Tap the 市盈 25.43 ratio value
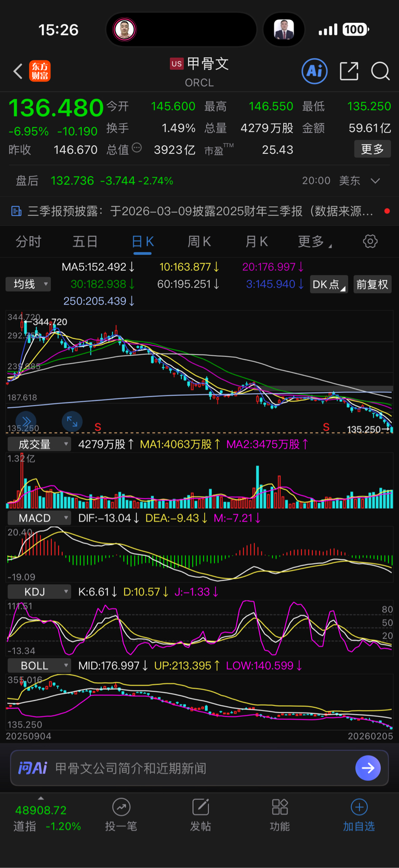This screenshot has height=868, width=399. pyautogui.click(x=278, y=150)
